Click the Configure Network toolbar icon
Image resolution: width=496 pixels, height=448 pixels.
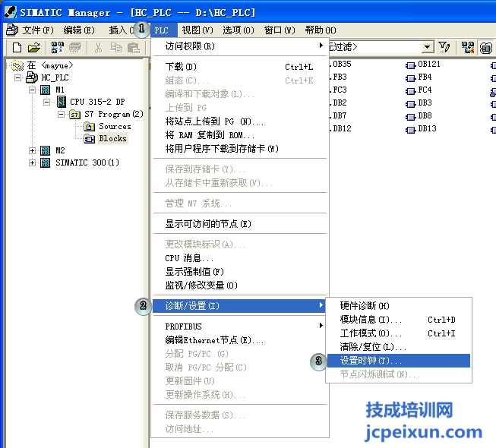pos(468,48)
